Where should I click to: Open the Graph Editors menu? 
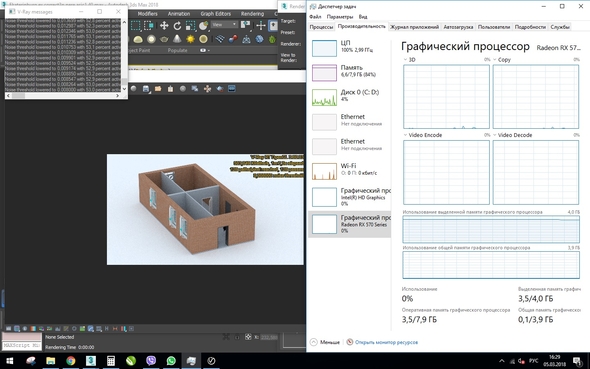(216, 14)
